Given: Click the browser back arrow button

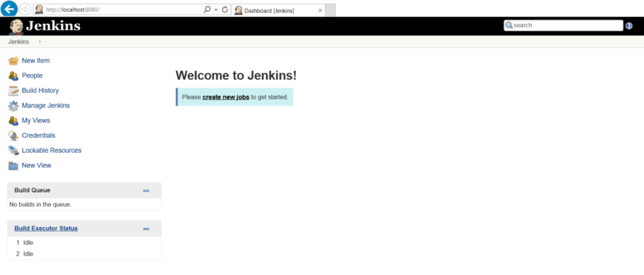Looking at the screenshot, I should pos(9,9).
